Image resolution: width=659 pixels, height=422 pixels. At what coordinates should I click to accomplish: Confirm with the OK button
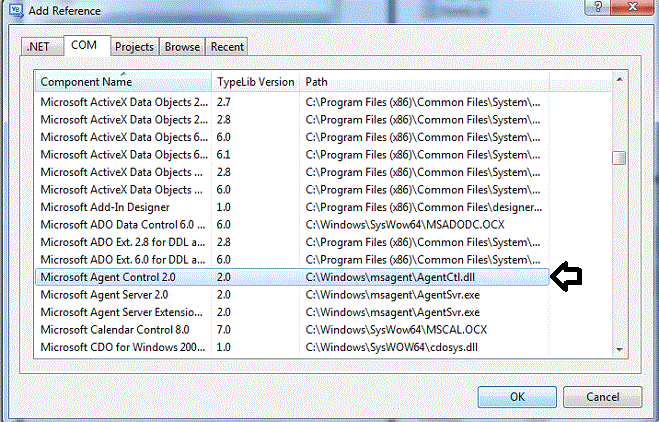coord(517,397)
